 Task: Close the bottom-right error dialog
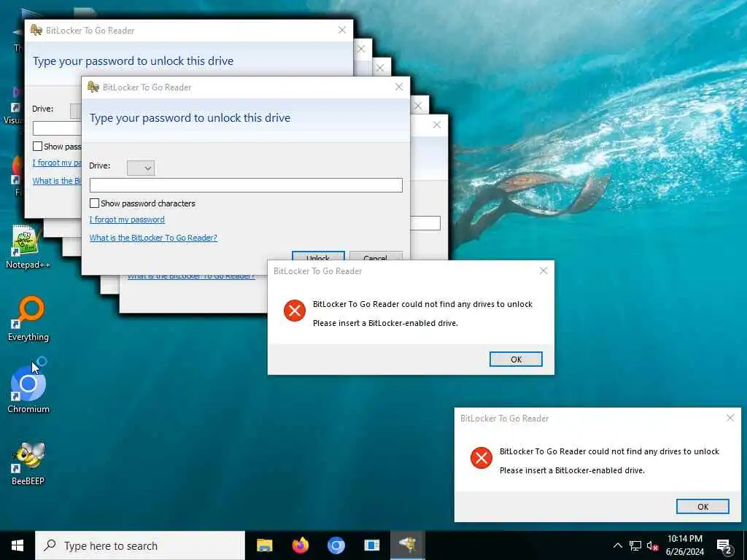click(729, 418)
